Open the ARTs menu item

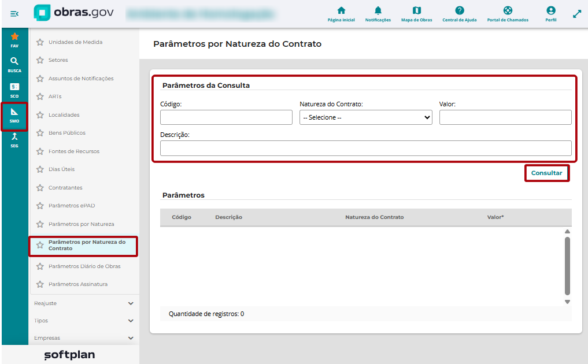click(55, 96)
